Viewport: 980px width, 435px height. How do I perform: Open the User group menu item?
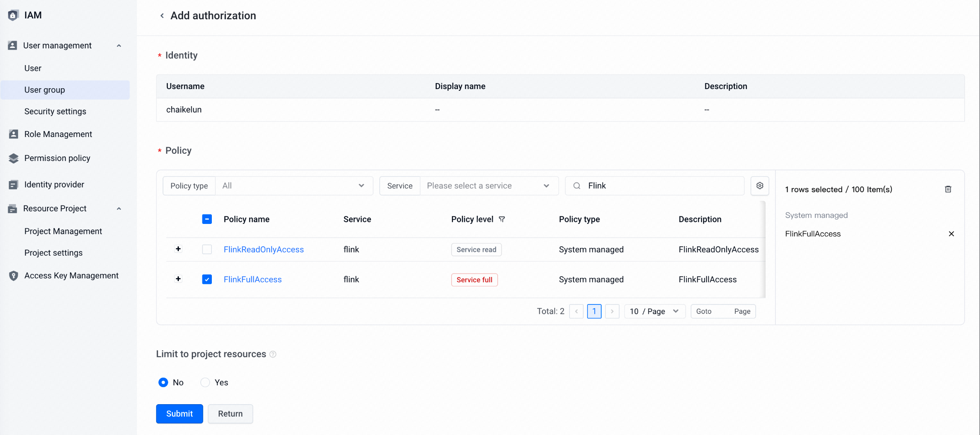tap(65, 90)
